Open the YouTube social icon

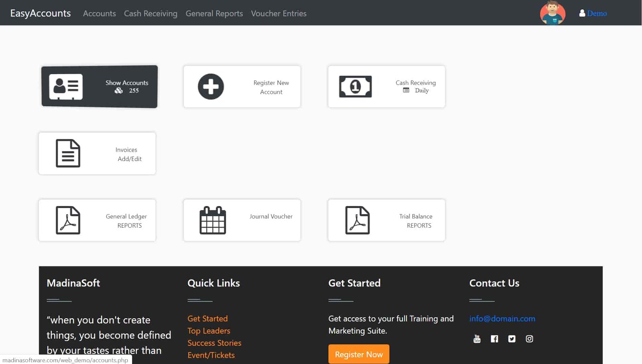477,339
